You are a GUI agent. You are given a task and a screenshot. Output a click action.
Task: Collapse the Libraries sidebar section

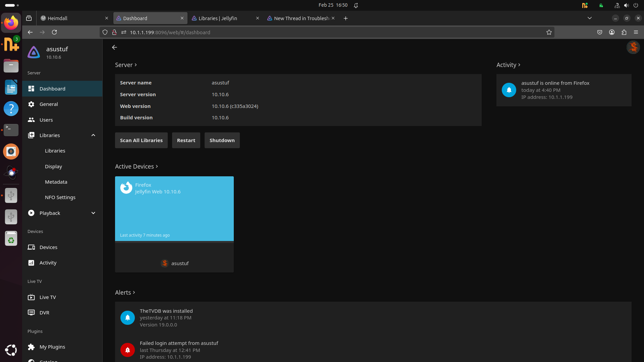93,135
